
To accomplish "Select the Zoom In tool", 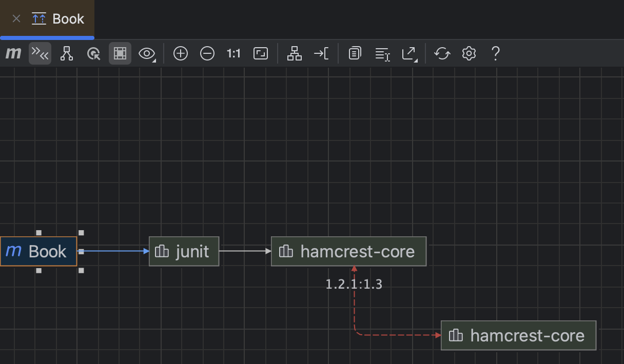I will point(180,53).
